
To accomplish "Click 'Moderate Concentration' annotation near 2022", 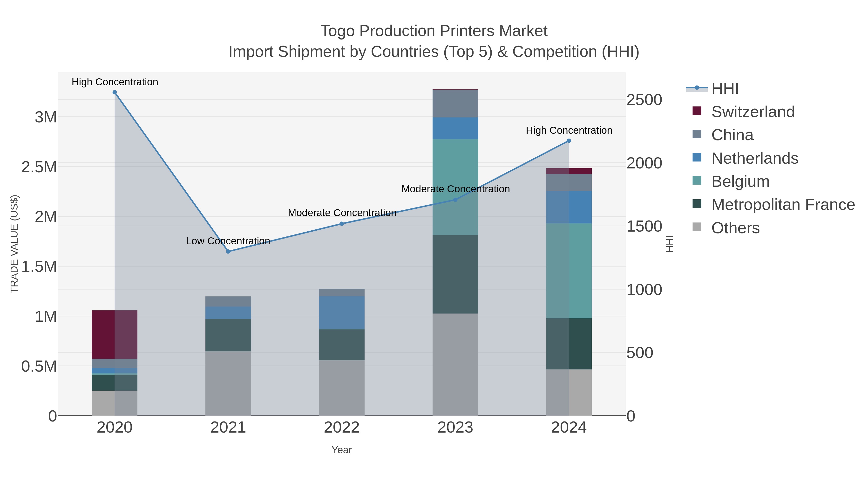I will point(342,213).
